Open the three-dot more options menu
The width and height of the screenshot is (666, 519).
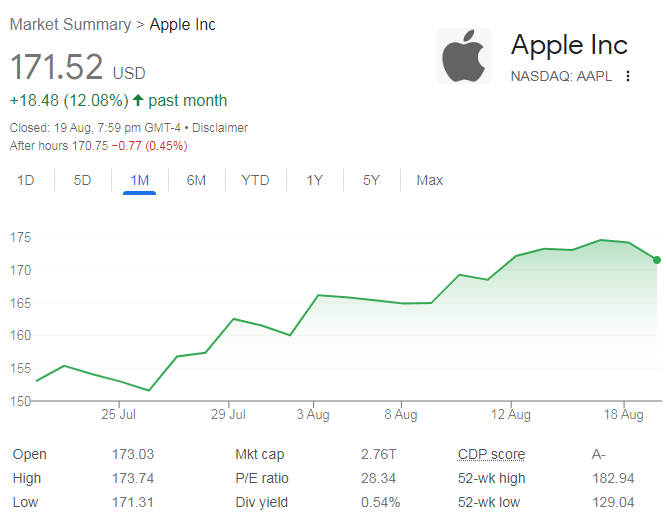[628, 76]
